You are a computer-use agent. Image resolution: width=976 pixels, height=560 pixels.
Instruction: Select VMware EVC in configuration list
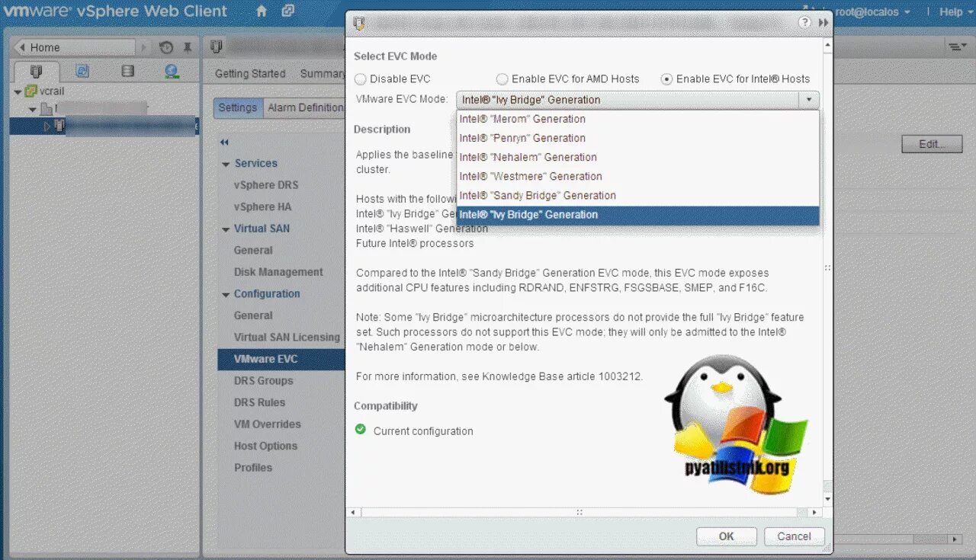281,359
